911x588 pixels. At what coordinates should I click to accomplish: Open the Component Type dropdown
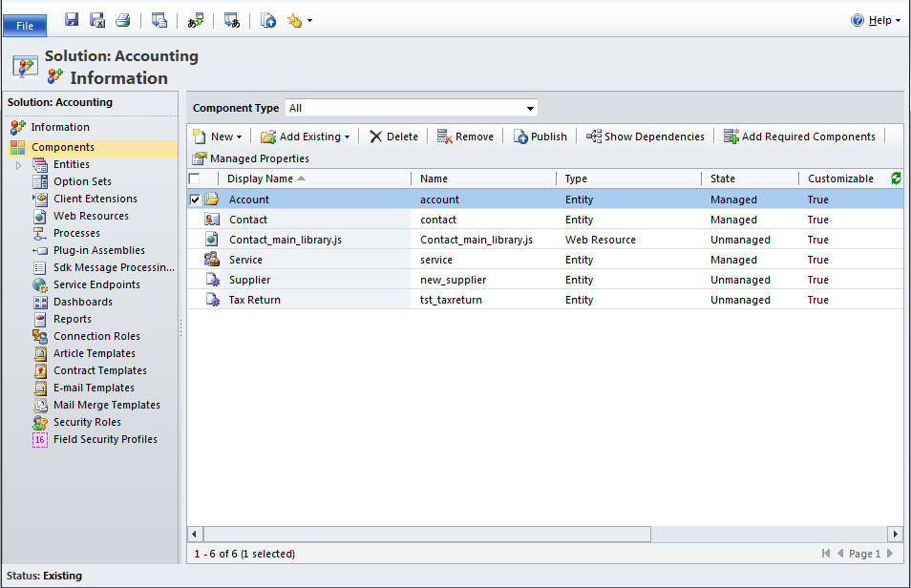tap(412, 108)
